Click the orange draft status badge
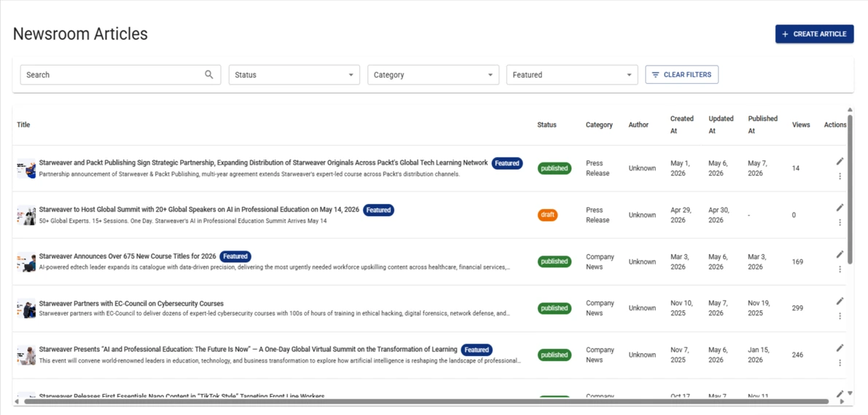The image size is (868, 415). point(547,215)
